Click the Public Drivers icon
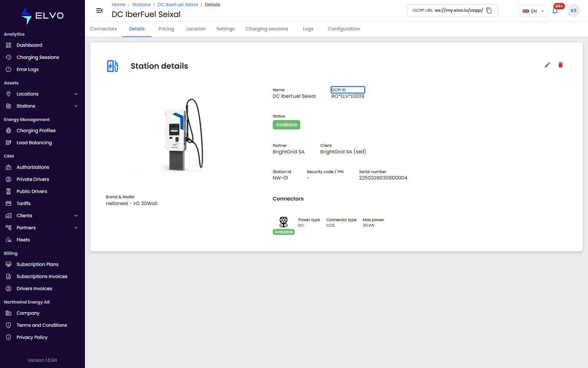This screenshot has width=588, height=368. pos(8,191)
